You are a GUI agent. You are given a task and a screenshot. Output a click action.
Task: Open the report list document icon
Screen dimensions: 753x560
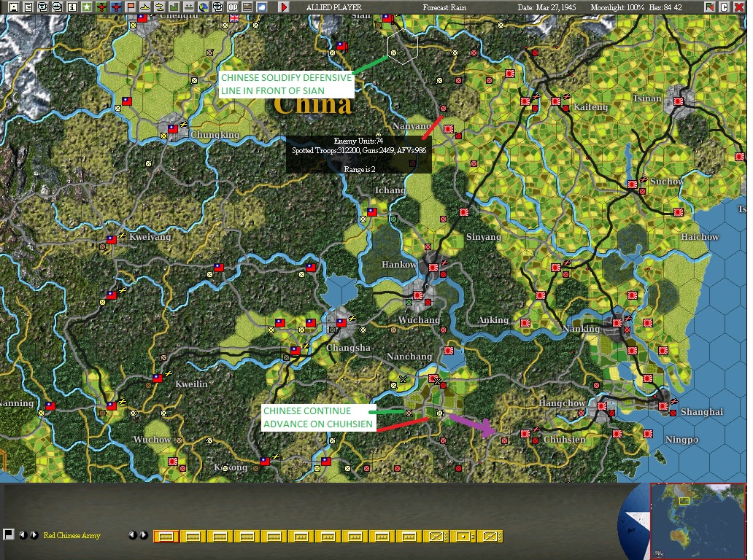tap(28, 7)
